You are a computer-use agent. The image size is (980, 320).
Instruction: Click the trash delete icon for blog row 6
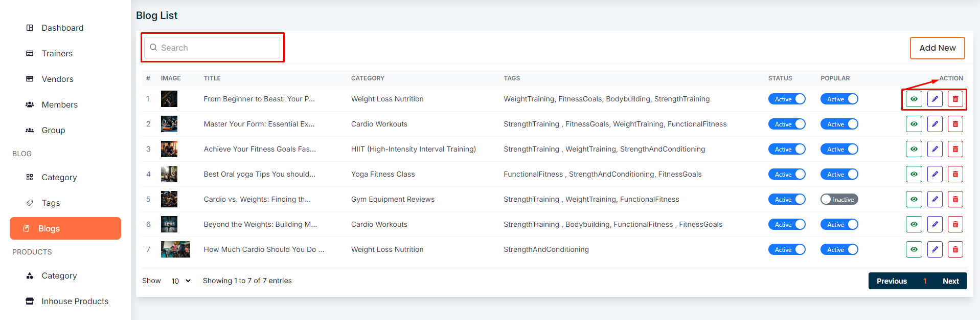955,224
